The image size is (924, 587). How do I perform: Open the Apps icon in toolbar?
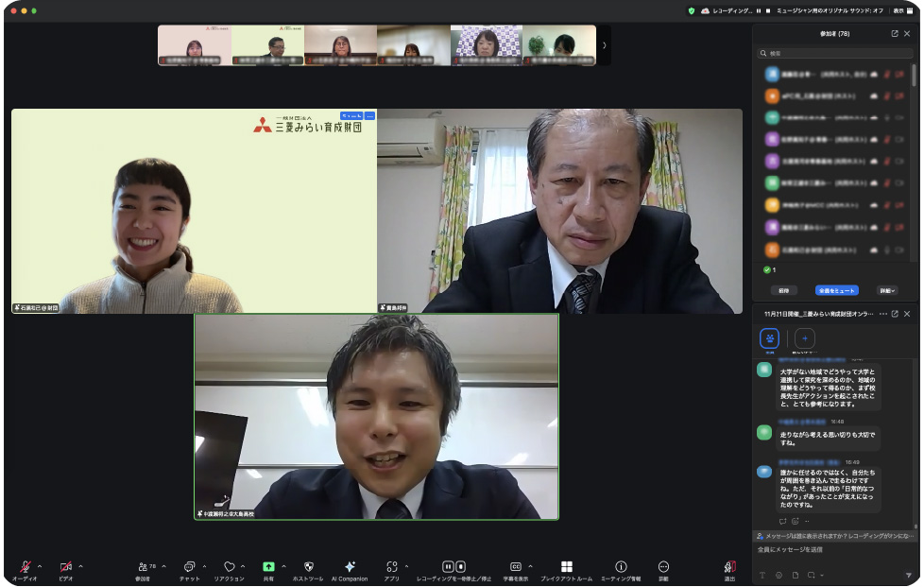click(x=392, y=567)
